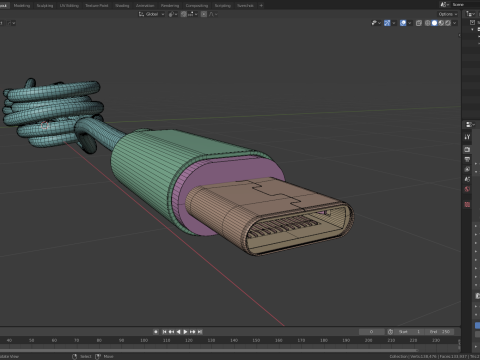
Task: Switch to the Sculpting workspace tab
Action: coord(45,5)
